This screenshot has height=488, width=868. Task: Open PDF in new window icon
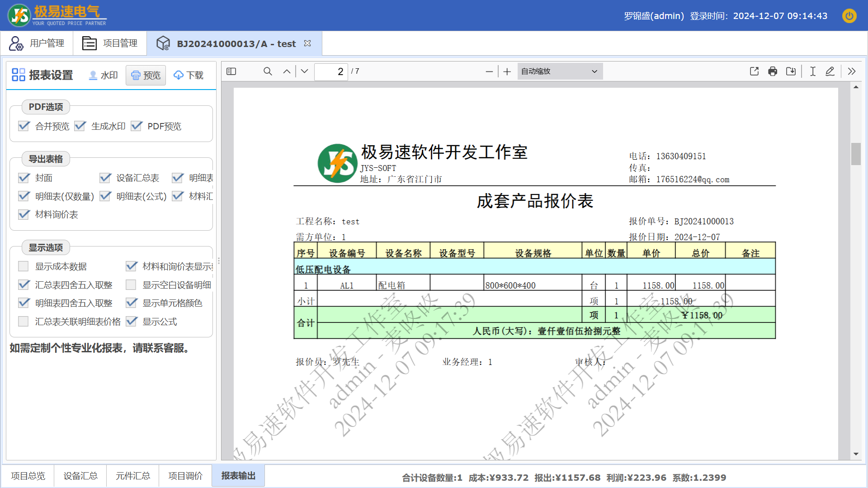point(754,71)
